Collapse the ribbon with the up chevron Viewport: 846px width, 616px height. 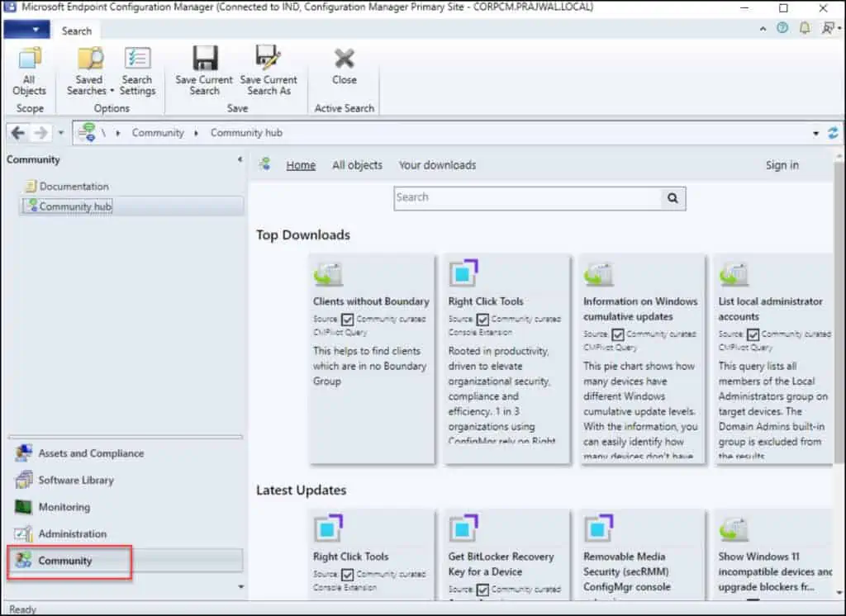tap(763, 29)
